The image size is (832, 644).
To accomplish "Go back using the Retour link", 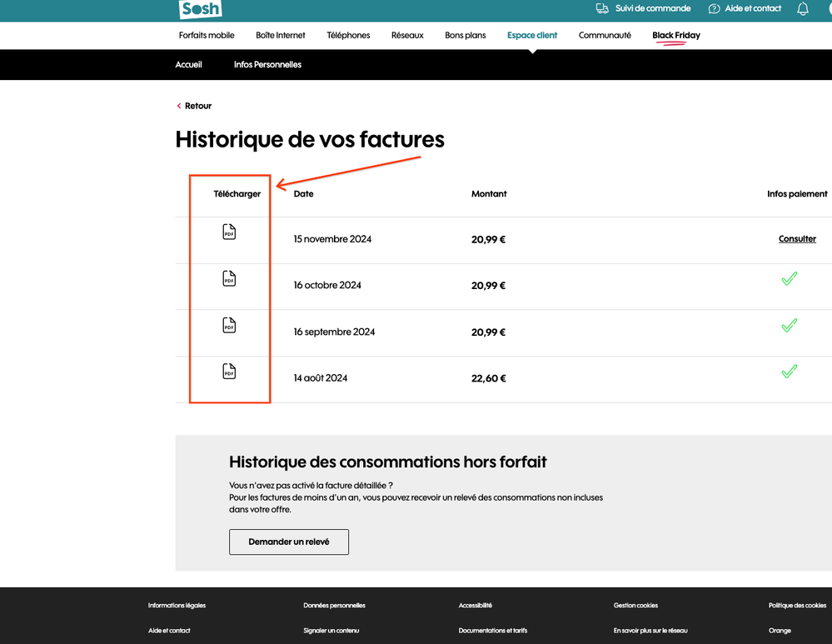I will point(197,106).
